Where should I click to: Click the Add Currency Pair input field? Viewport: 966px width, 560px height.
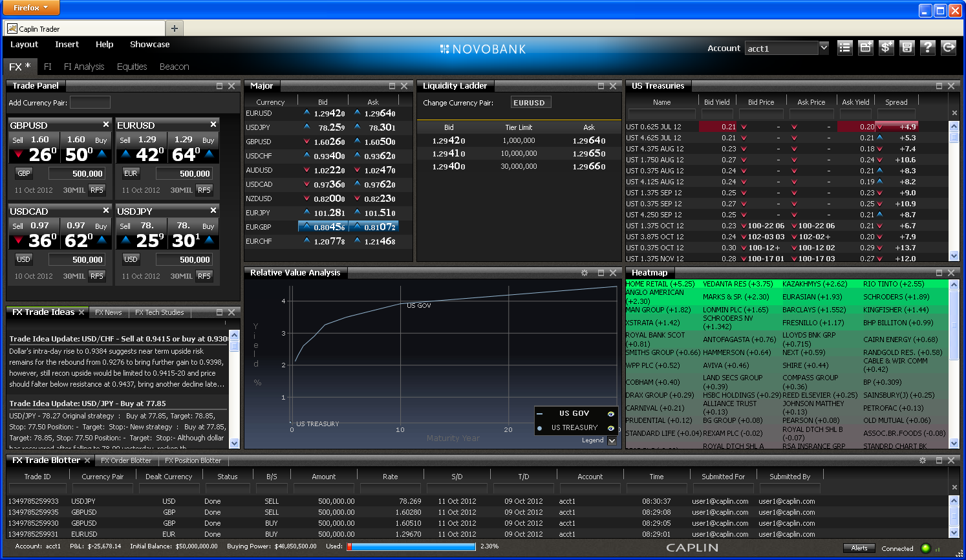[90, 102]
